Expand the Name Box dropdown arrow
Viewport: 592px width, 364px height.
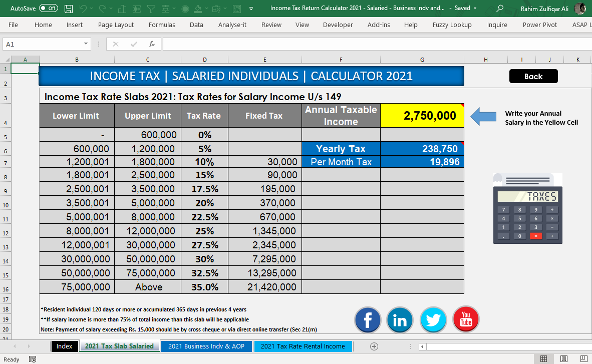tap(86, 44)
